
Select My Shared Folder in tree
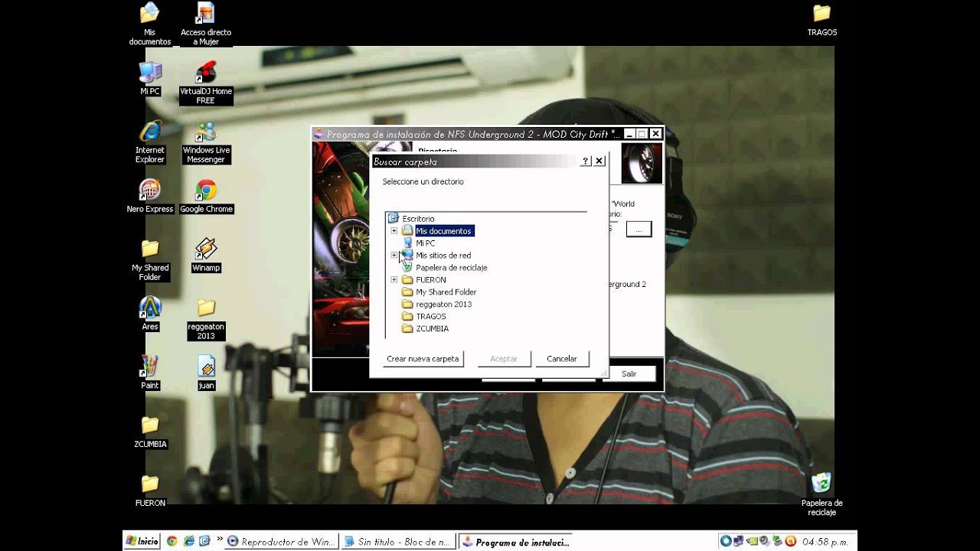click(x=446, y=292)
